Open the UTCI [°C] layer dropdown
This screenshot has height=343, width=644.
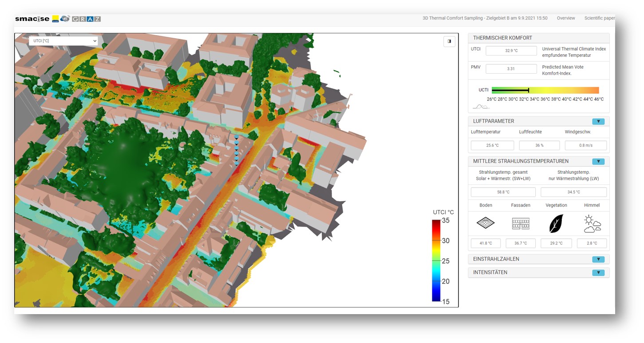tap(63, 41)
